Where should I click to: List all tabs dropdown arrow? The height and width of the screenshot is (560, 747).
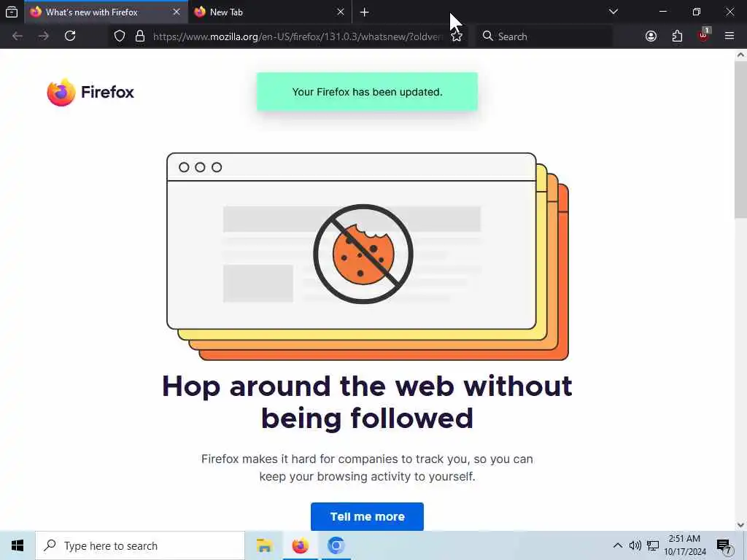[613, 12]
